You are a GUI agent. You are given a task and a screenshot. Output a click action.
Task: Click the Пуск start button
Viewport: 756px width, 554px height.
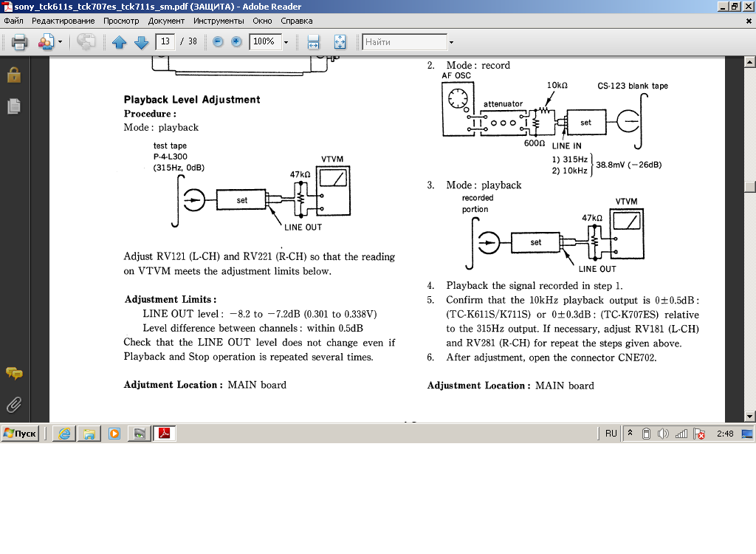(20, 434)
